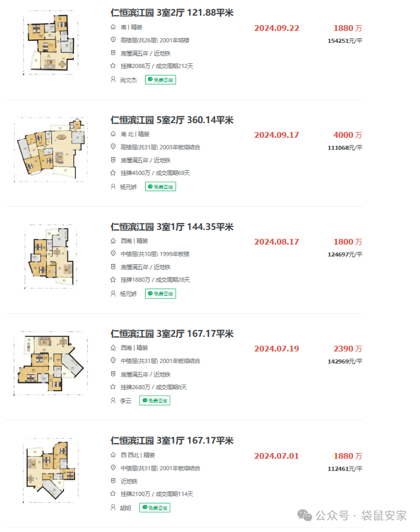
Task: Click star icon next to 挂牌2680万
Action: 113,387
